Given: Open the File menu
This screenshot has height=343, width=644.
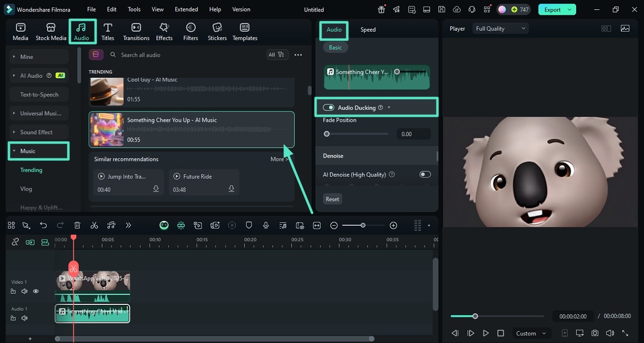Looking at the screenshot, I should (x=92, y=9).
